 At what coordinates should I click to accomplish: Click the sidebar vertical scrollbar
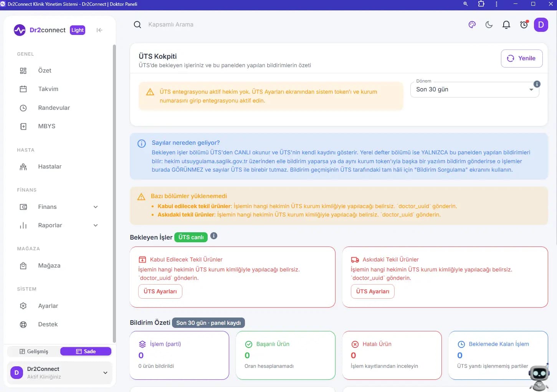tap(114, 194)
